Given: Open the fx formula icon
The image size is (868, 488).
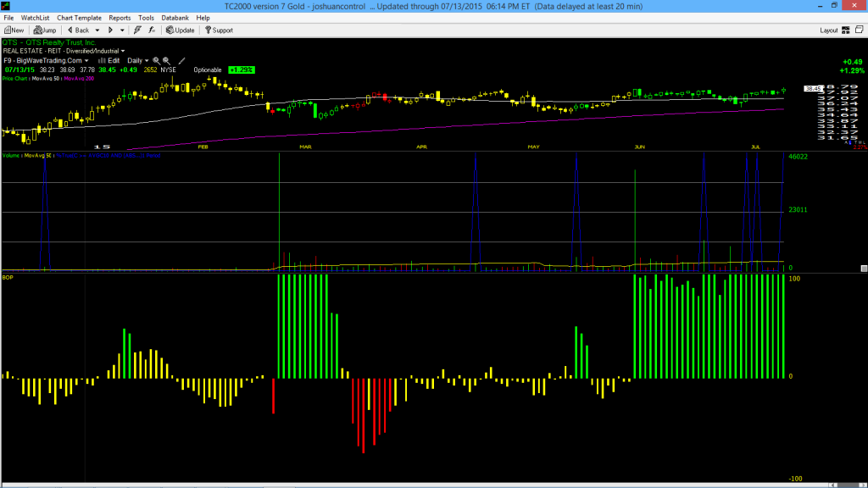Looking at the screenshot, I should [152, 30].
